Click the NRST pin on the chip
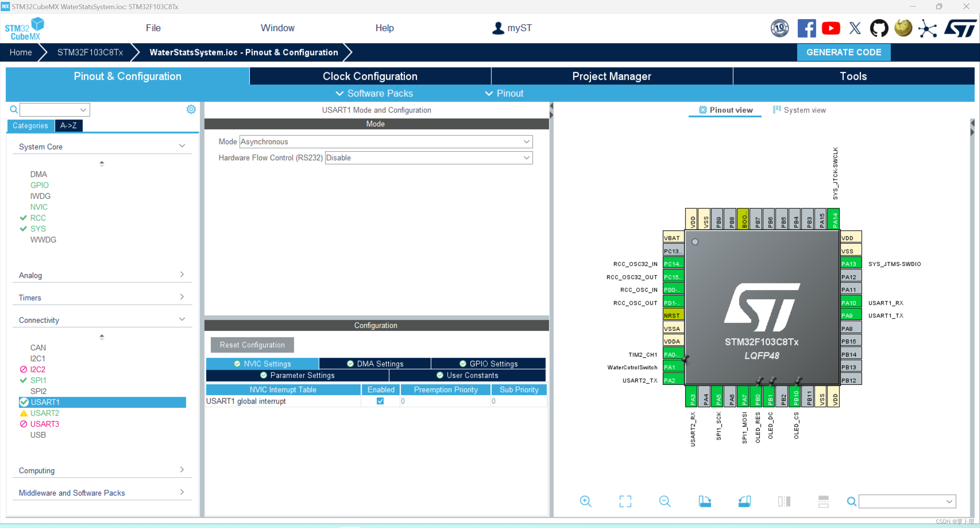The image size is (980, 528). 673,315
